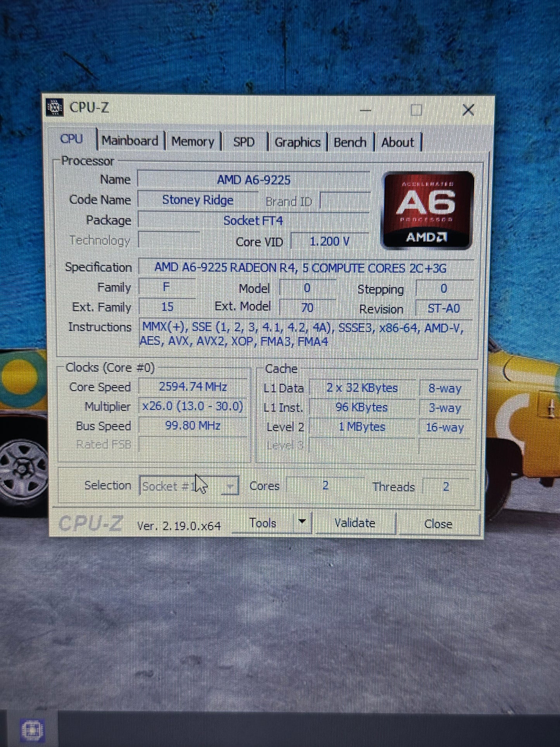Screen dimensions: 560x747
Task: Click the CPU-Z taskbar icon
Action: coord(33,730)
